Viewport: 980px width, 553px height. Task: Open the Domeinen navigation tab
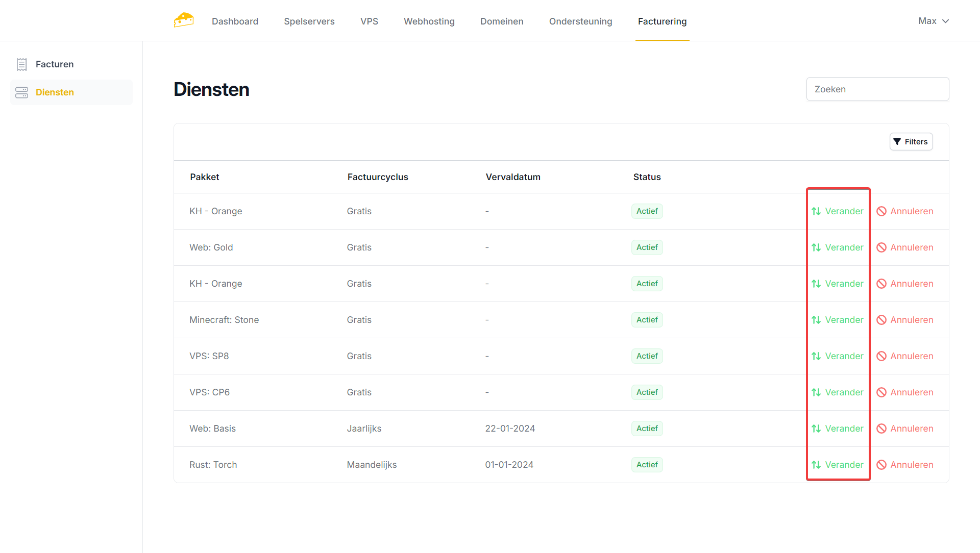[x=502, y=21]
